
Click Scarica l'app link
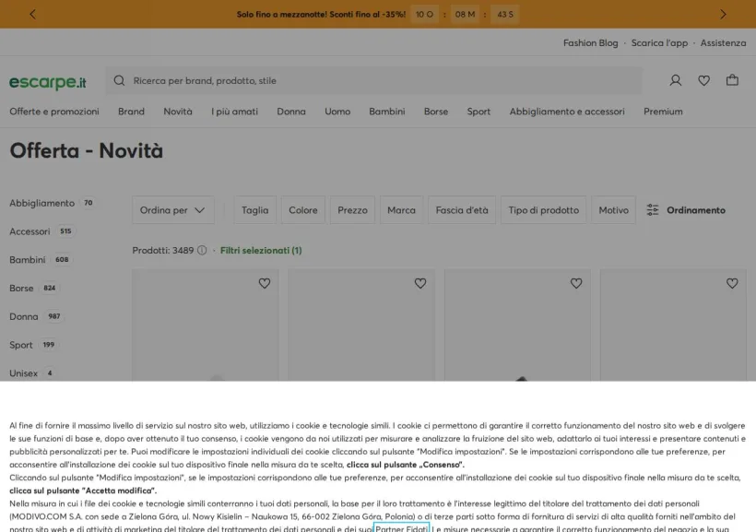click(659, 43)
